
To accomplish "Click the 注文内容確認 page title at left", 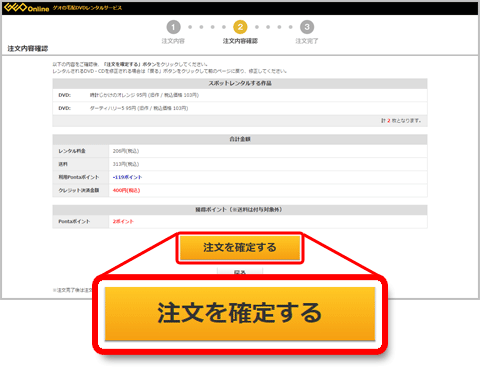I will click(x=28, y=49).
